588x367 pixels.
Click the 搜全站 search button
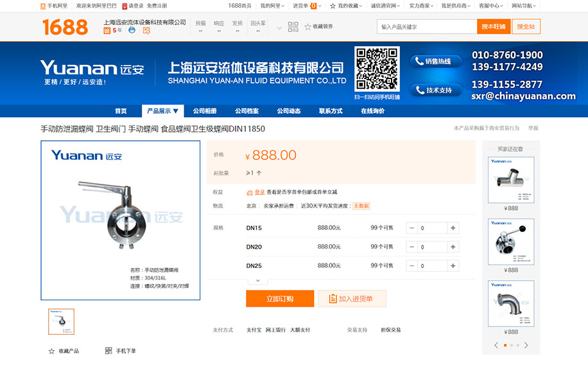[x=526, y=26]
